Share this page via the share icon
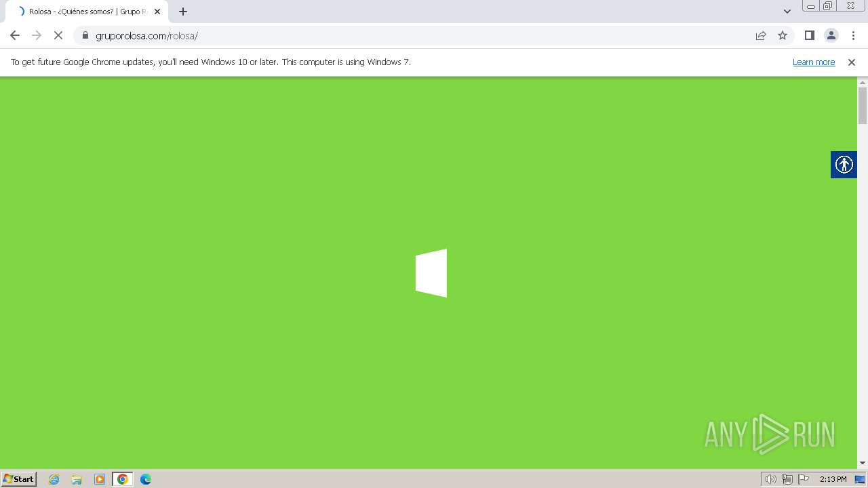The image size is (868, 488). (761, 35)
